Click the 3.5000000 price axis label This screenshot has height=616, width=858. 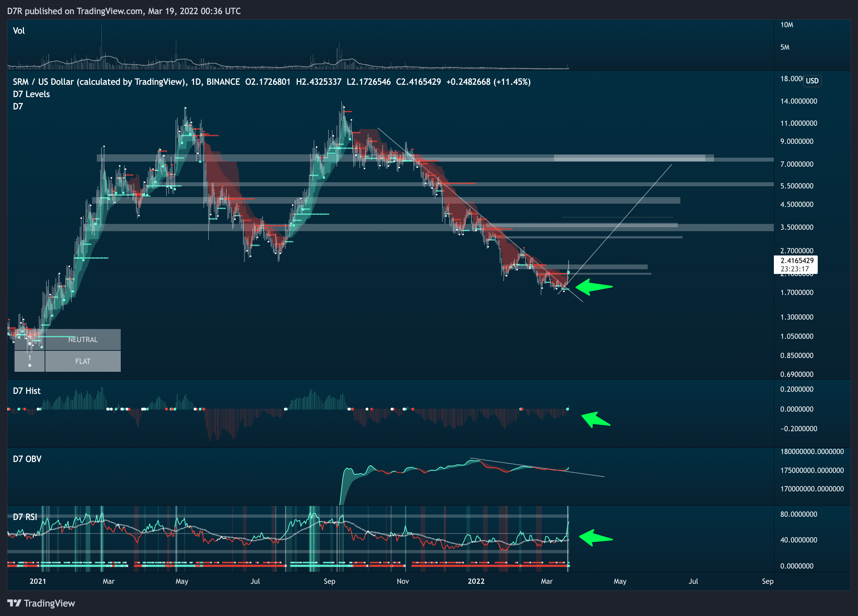pyautogui.click(x=797, y=227)
